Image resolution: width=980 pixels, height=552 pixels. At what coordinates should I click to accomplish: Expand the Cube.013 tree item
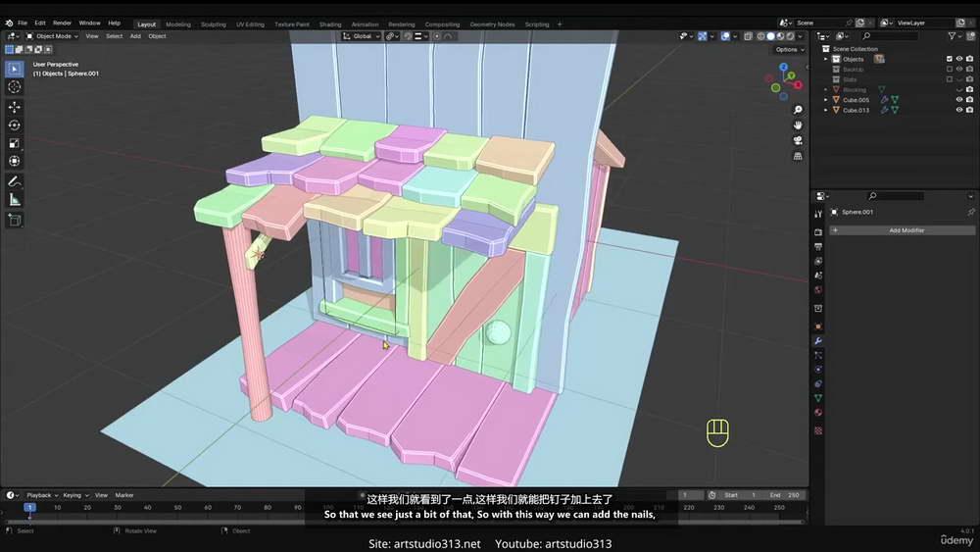click(x=825, y=110)
